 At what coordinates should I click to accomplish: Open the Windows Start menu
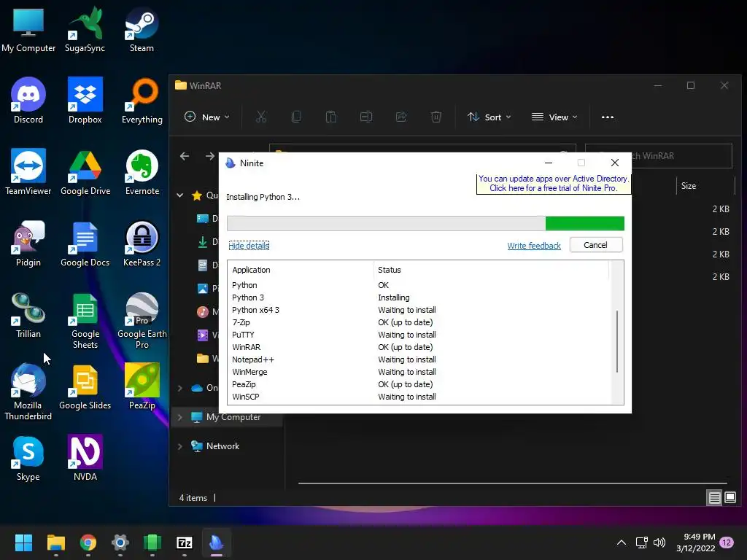click(23, 542)
